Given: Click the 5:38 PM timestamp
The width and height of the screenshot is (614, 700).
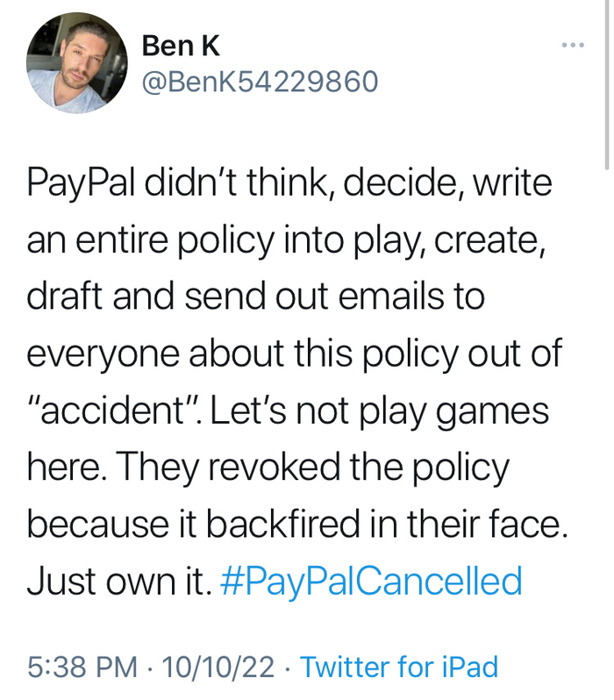Looking at the screenshot, I should 82,667.
